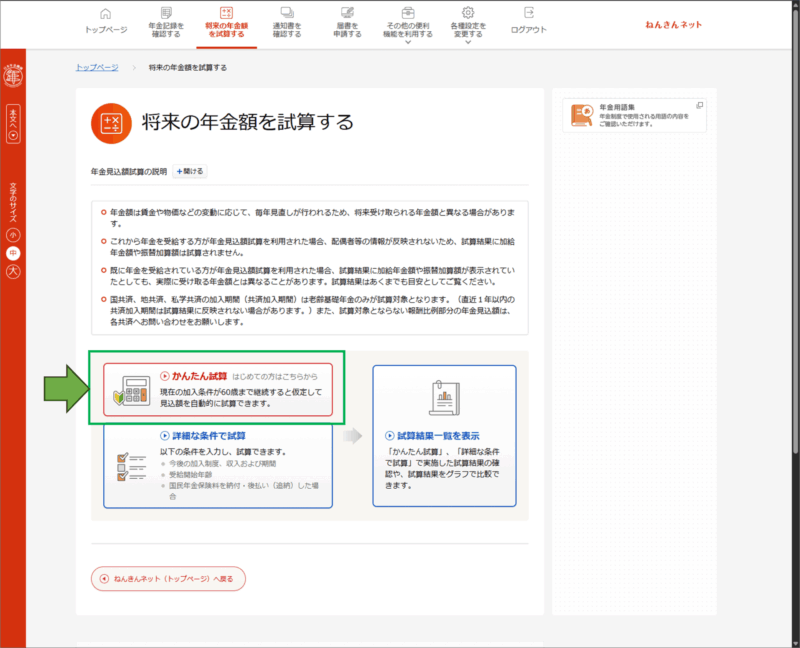This screenshot has width=800, height=648.
Task: Select the 将来の年金額を試算する tab
Action: 226,23
